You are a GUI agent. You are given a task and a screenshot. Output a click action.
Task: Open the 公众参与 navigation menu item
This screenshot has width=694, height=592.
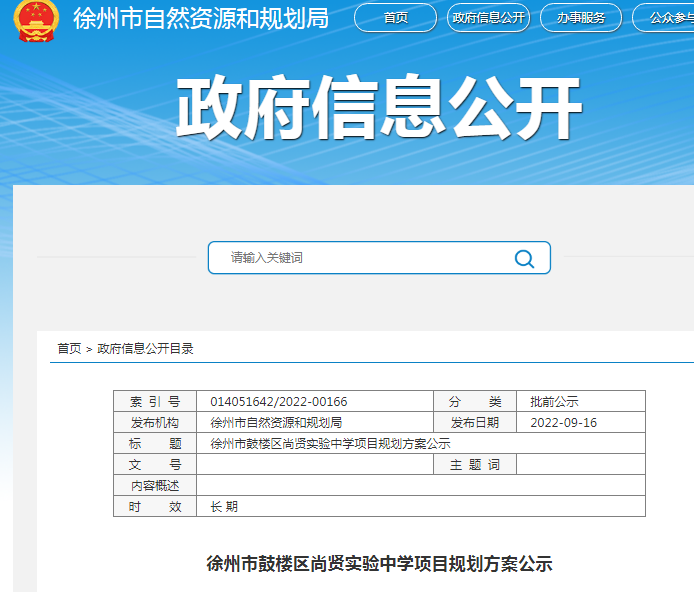(664, 18)
